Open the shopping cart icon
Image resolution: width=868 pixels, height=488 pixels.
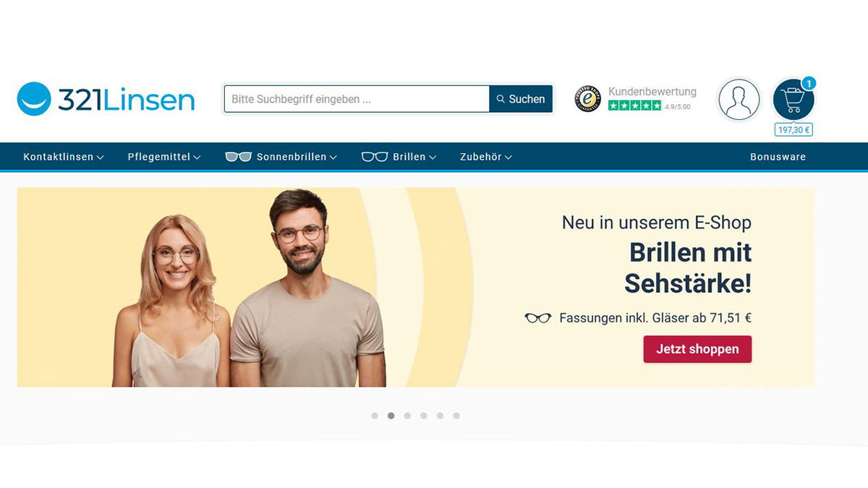pos(793,100)
